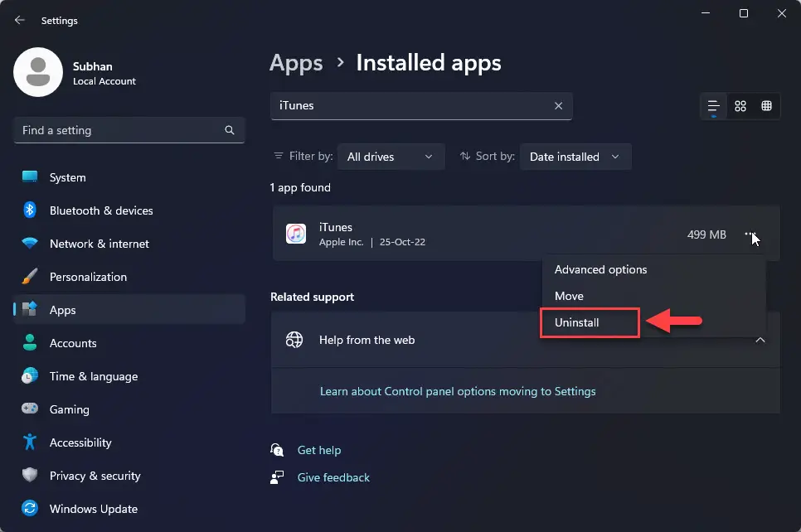This screenshot has width=801, height=532.
Task: Select Move in the context menu
Action: click(569, 296)
